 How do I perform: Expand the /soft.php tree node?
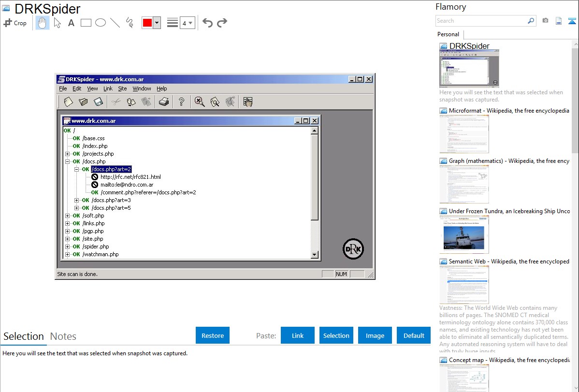click(x=68, y=216)
